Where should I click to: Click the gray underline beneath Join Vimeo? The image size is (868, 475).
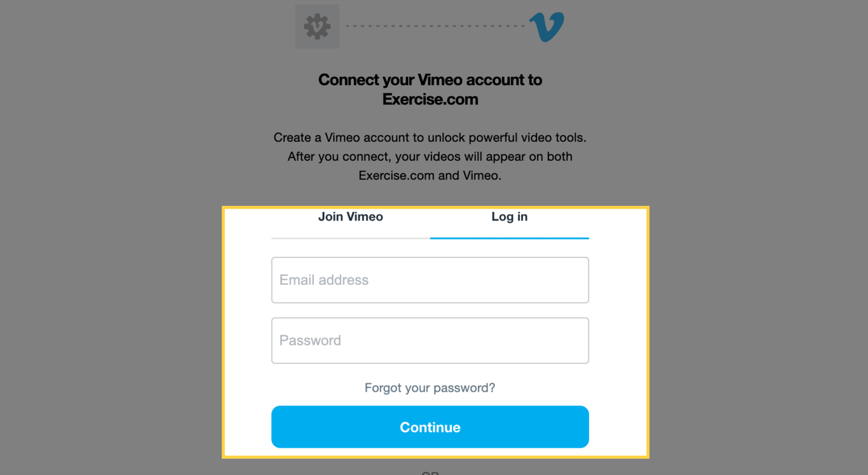pos(351,238)
